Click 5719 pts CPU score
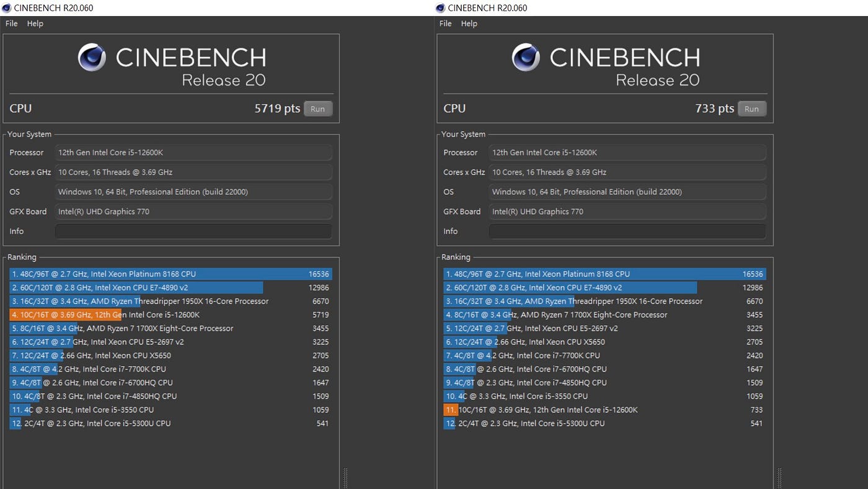 (x=277, y=109)
